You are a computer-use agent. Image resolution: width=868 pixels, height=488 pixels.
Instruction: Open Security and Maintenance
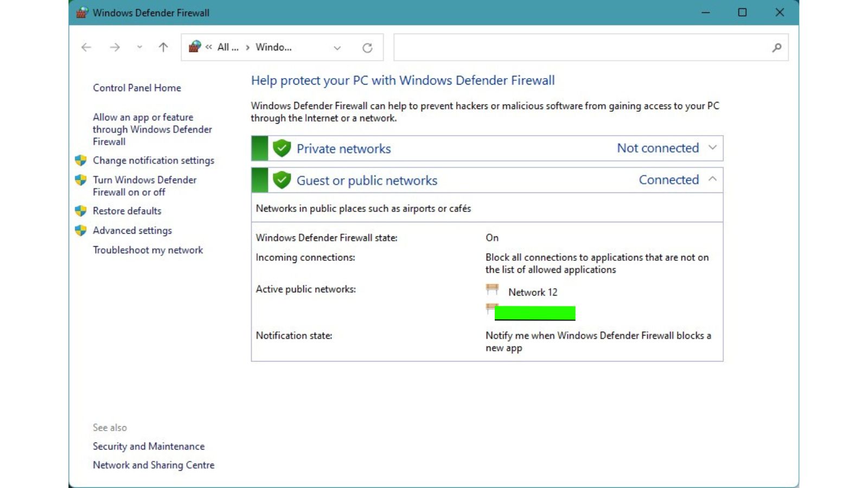(x=149, y=446)
